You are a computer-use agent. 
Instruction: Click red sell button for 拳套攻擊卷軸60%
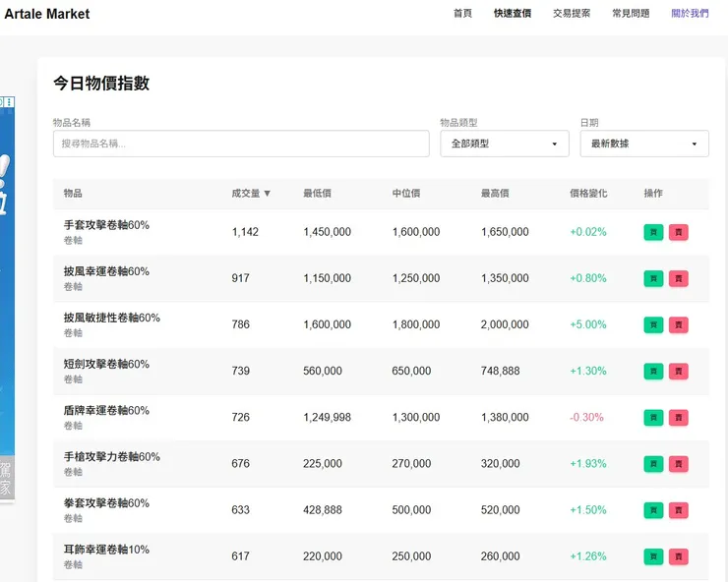point(679,510)
